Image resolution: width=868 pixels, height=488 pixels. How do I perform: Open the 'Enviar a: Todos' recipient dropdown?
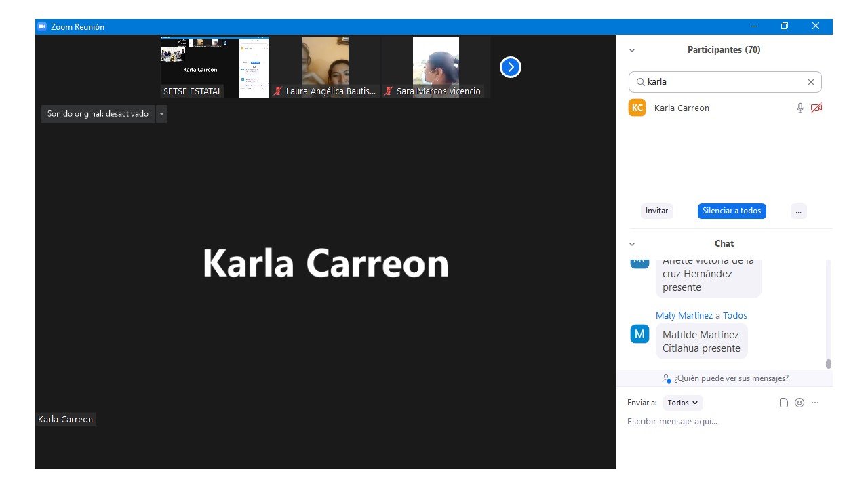point(682,403)
